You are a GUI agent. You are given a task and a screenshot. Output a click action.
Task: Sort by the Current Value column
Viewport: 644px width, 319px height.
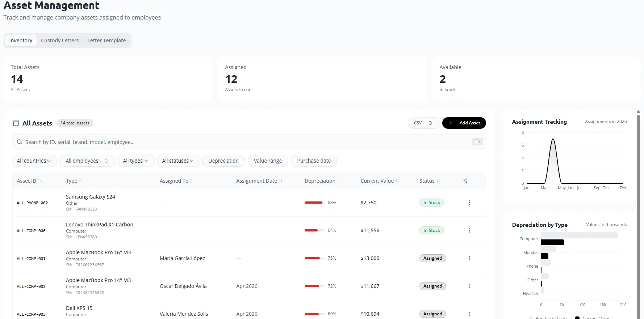380,181
